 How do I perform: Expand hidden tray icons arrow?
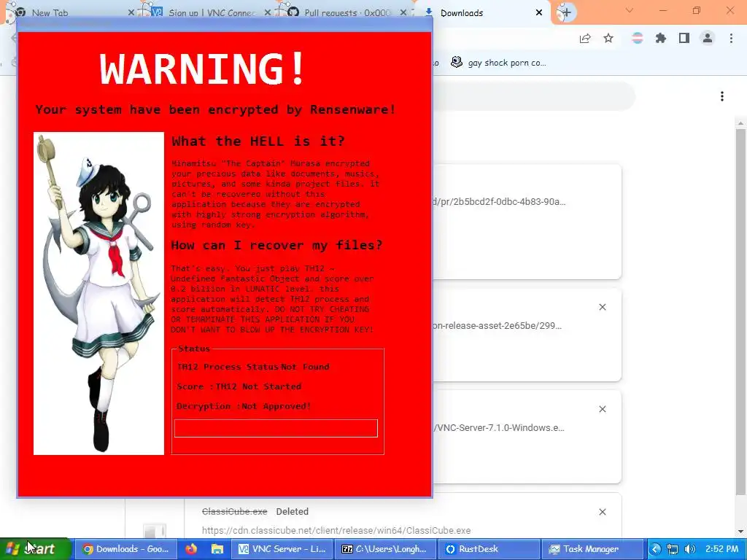pyautogui.click(x=656, y=549)
